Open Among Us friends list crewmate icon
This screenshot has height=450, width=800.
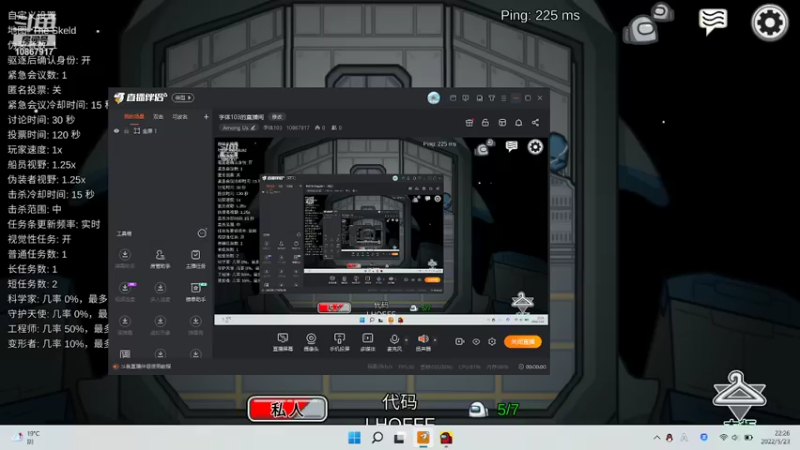[x=647, y=23]
